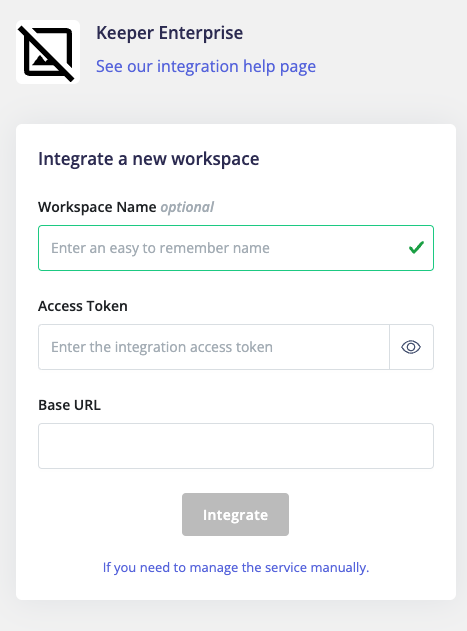Viewport: 467px width, 631px height.
Task: Click the Workspace Name label
Action: pos(97,207)
